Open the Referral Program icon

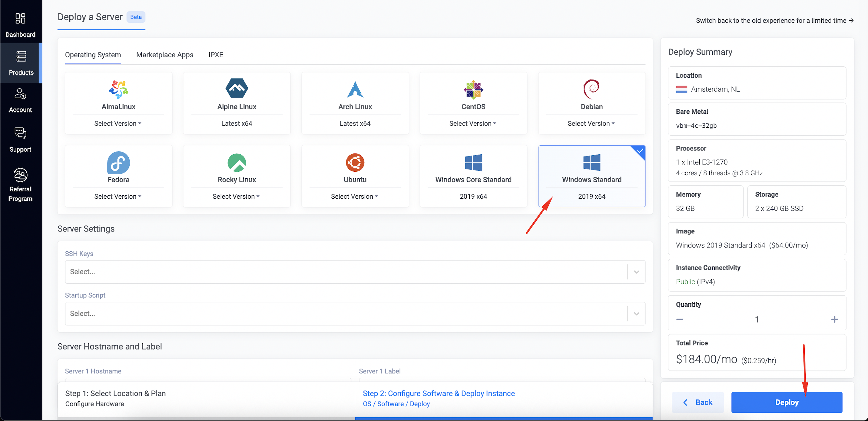(21, 175)
